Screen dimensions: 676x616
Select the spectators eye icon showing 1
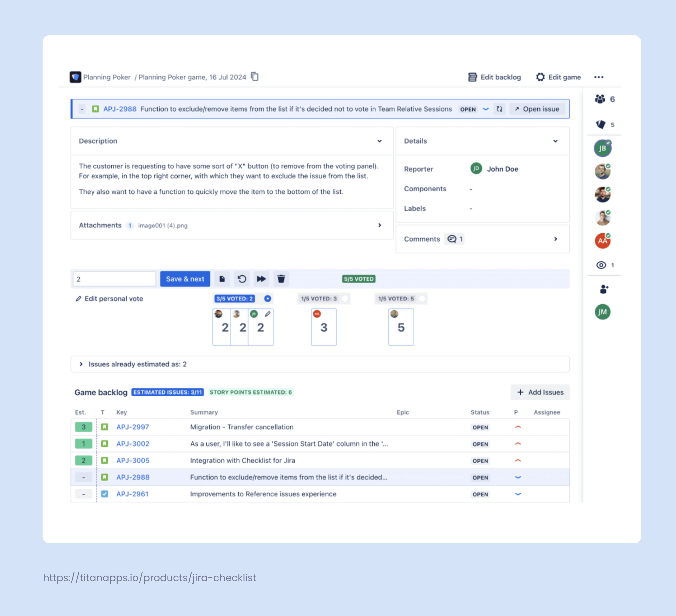click(x=601, y=265)
